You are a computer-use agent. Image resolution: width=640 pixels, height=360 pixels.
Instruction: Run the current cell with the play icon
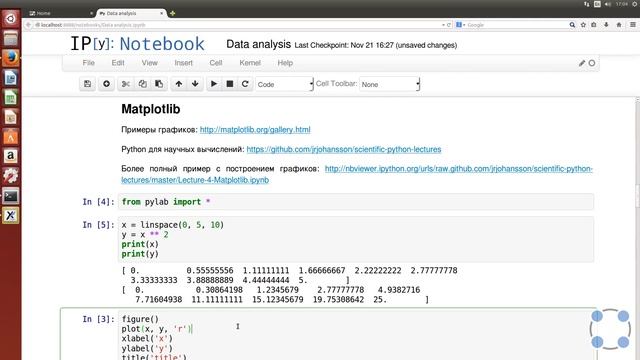(214, 84)
